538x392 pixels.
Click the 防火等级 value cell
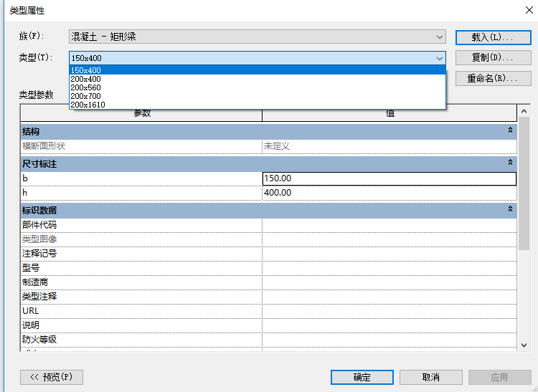pyautogui.click(x=390, y=340)
